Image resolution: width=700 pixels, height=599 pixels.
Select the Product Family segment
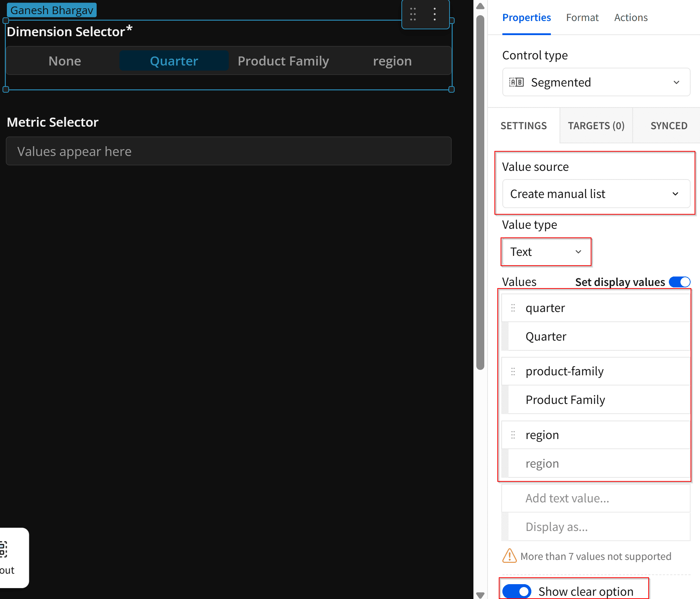tap(283, 61)
